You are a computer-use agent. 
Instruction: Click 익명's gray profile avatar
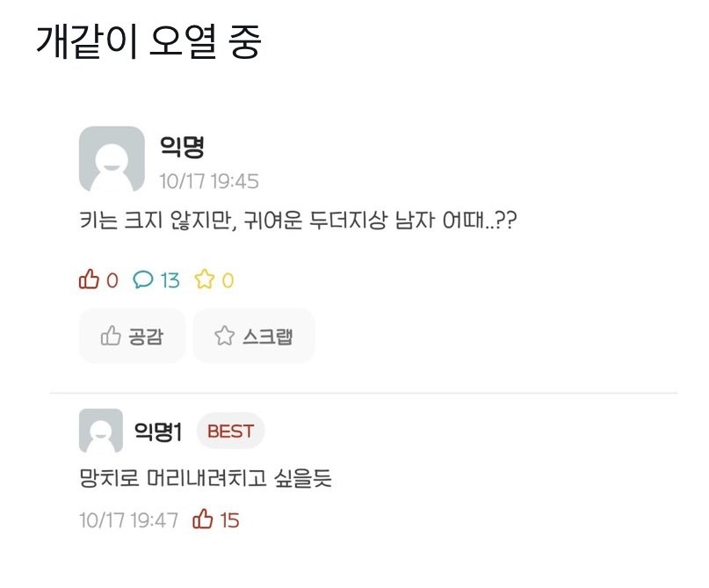[112, 163]
